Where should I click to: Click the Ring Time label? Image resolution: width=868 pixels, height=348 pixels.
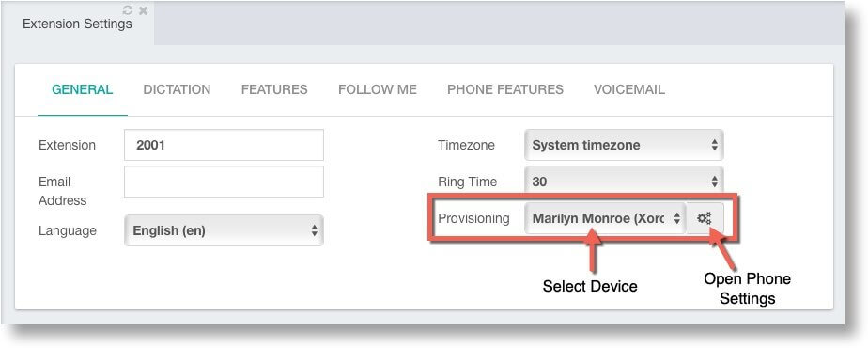pos(467,182)
